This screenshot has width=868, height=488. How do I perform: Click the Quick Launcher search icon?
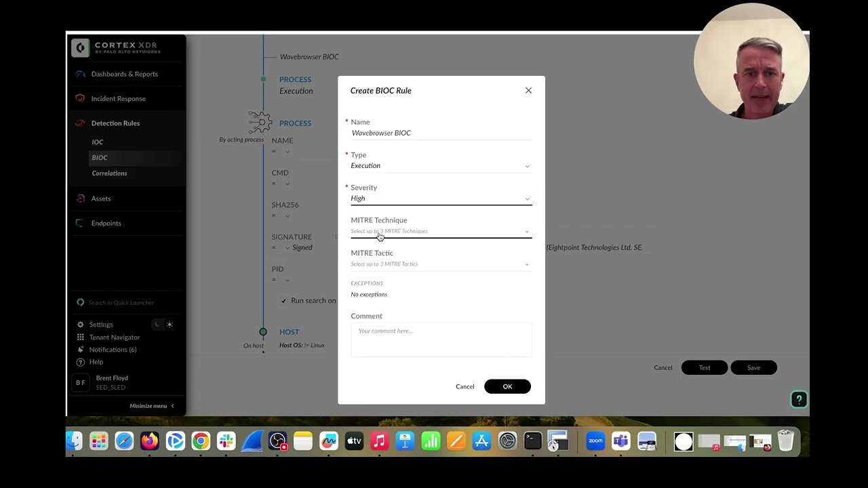pos(81,302)
